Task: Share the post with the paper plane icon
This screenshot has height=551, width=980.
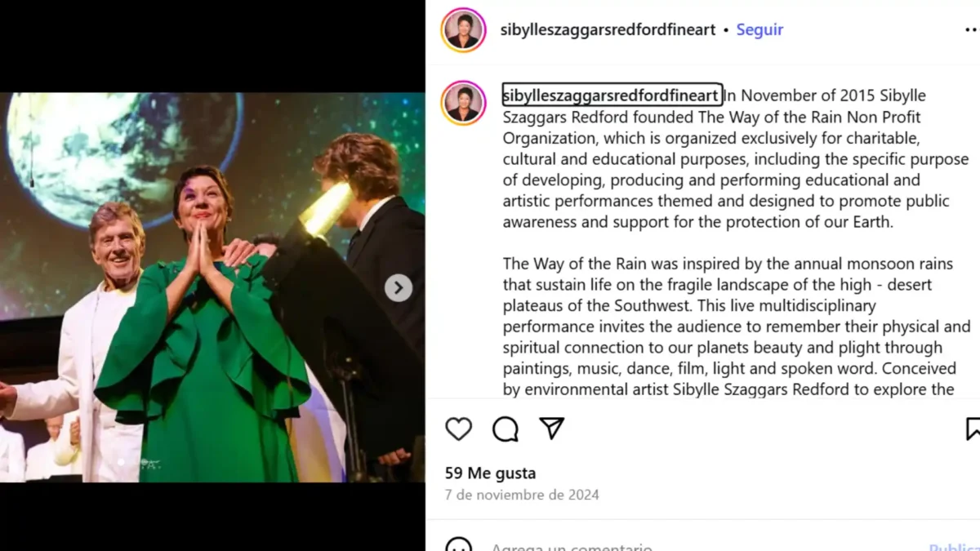Action: click(x=552, y=429)
